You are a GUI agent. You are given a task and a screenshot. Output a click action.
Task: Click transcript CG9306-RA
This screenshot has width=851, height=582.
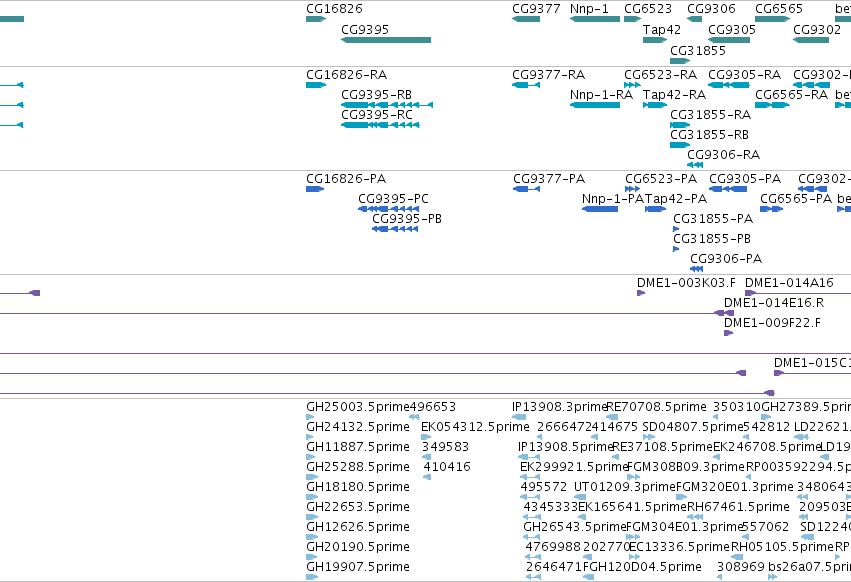(695, 165)
